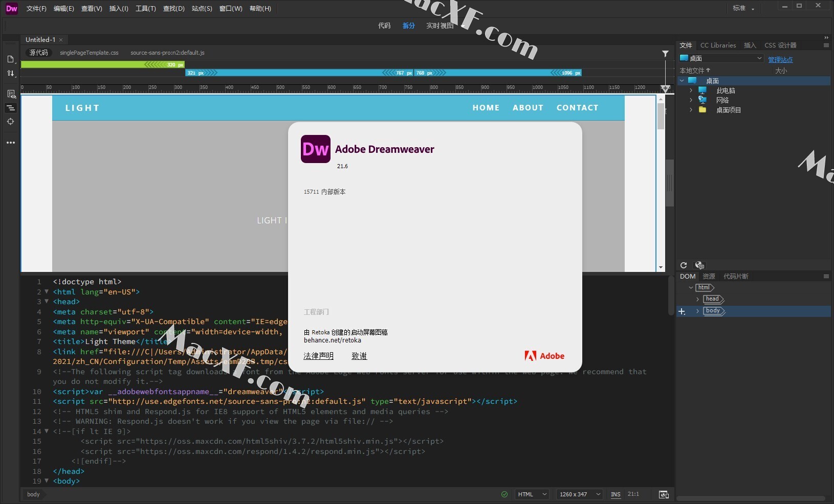Viewport: 834px width, 504px height.
Task: Open the 站点(S) menu
Action: pos(202,9)
